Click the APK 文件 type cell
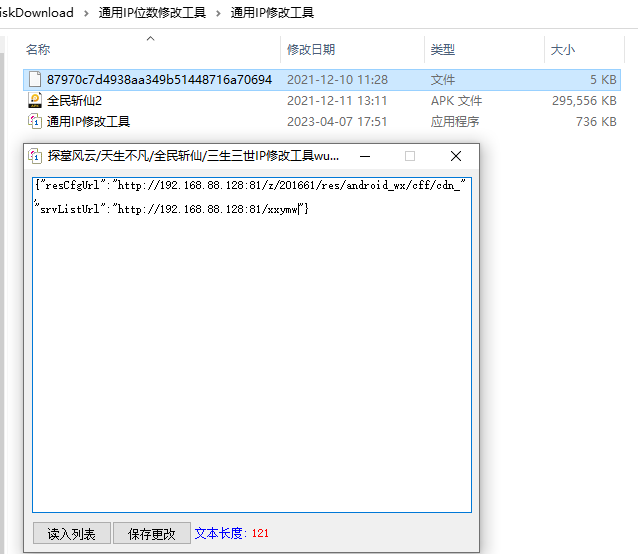 tap(456, 100)
